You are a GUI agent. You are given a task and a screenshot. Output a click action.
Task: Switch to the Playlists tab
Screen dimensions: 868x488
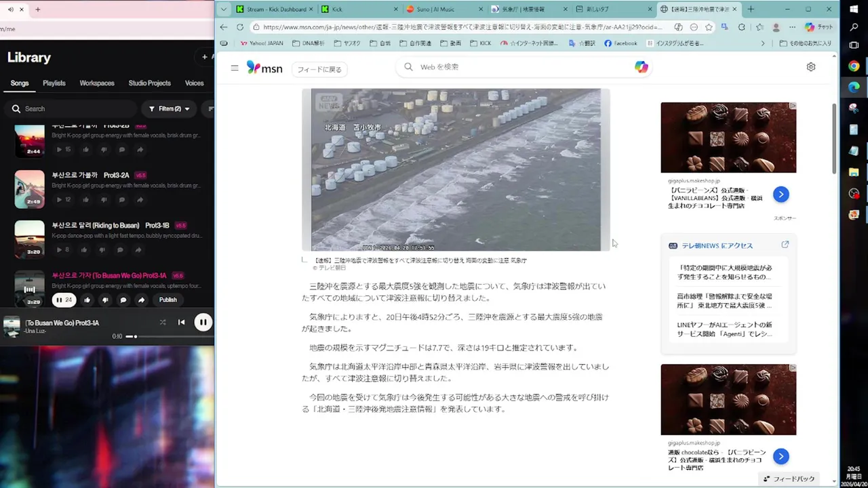54,83
